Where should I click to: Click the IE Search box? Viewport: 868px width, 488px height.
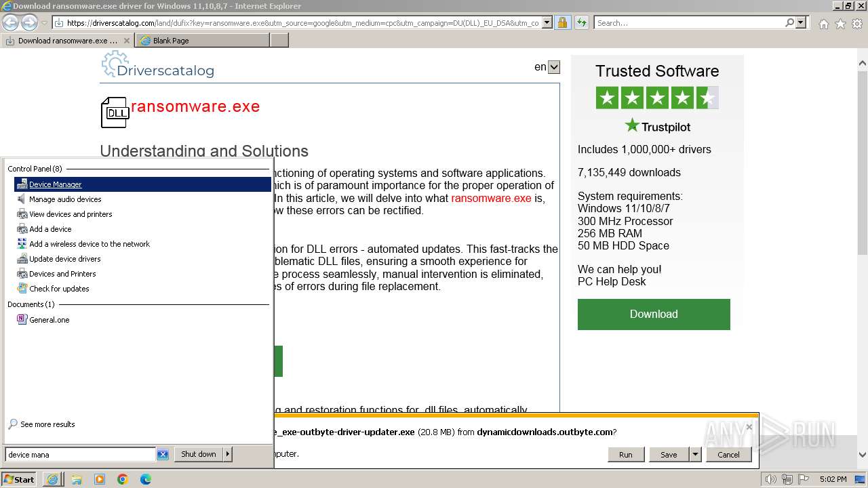(x=689, y=23)
